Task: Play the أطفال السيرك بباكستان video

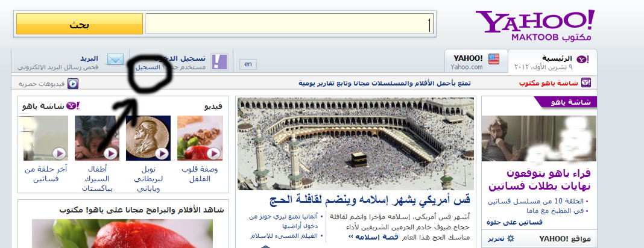Action: (x=97, y=138)
